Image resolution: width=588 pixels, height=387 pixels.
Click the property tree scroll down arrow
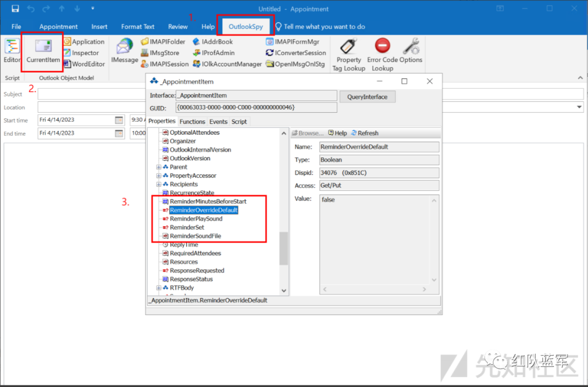[x=284, y=291]
